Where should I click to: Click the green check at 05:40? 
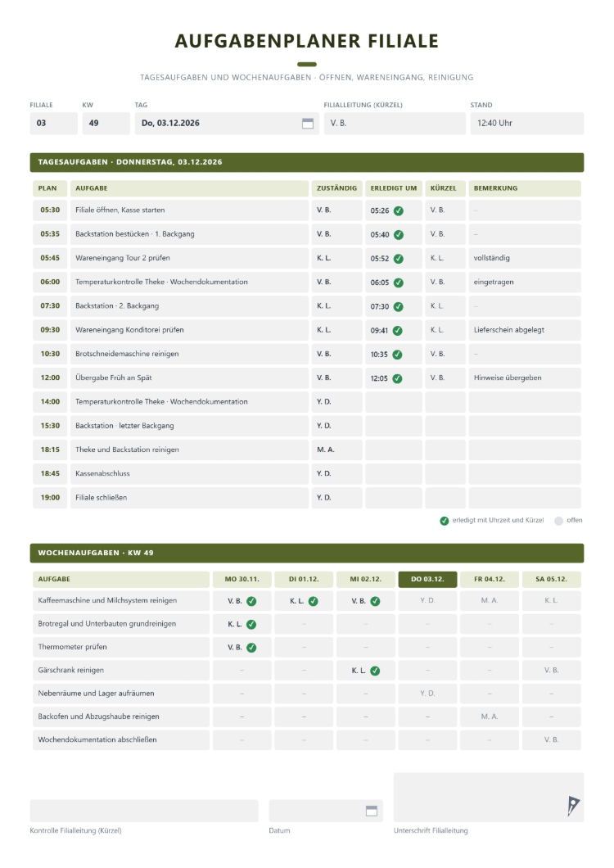coord(399,235)
